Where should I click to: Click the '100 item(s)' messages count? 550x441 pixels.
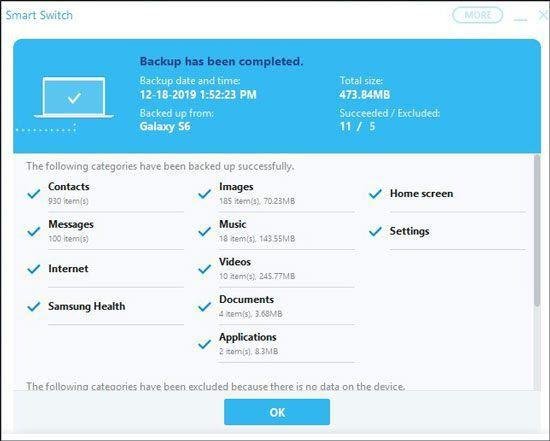tap(68, 239)
